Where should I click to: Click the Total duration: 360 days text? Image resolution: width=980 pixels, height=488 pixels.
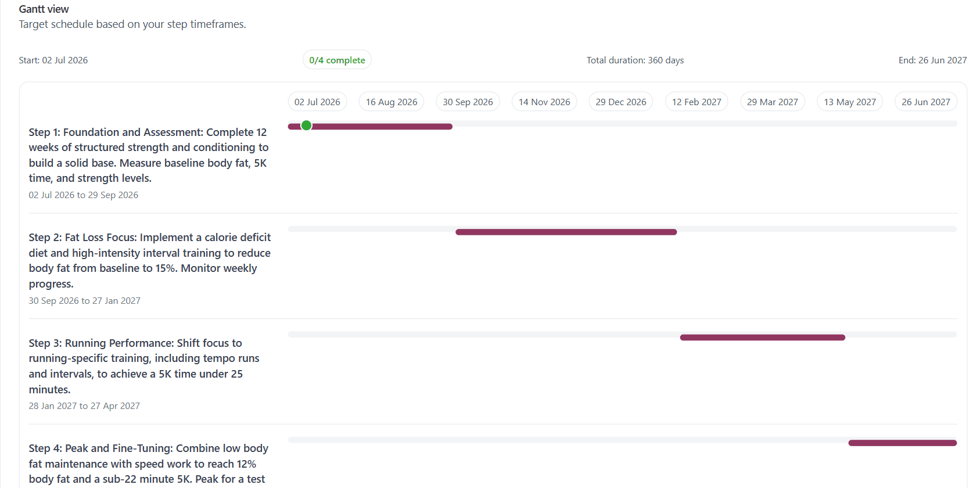635,60
